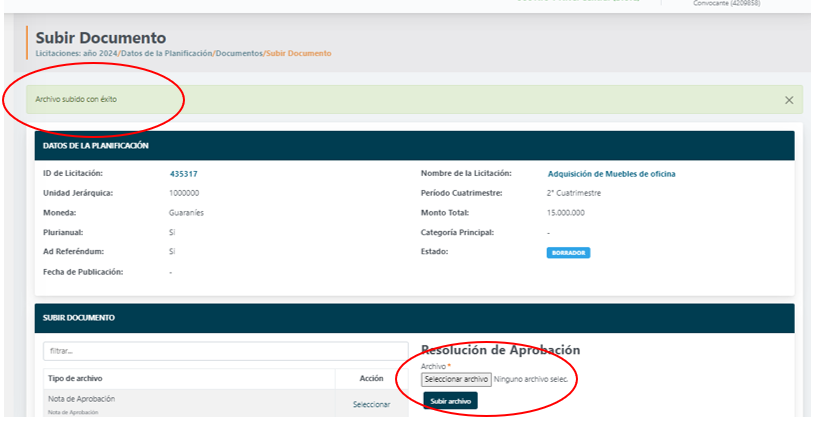Open the Licitaciones: año 2024 breadcrumb
This screenshot has height=434, width=814.
[x=76, y=53]
